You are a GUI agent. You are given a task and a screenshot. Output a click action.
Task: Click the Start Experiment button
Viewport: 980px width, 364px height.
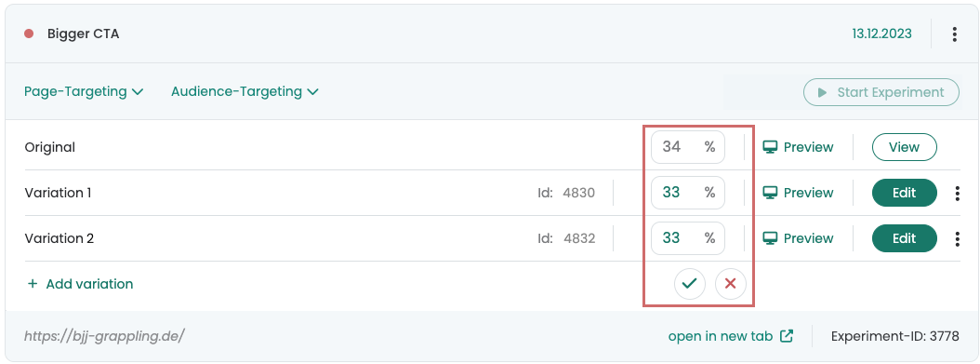pos(881,92)
